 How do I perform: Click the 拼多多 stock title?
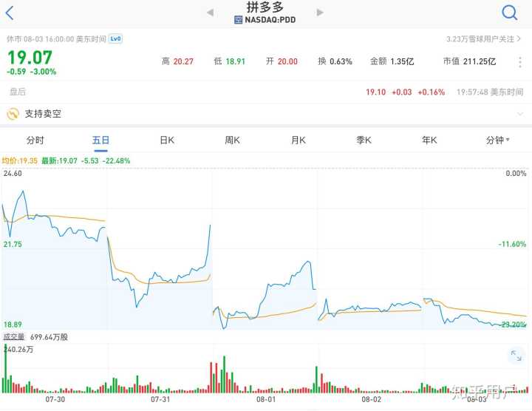click(265, 7)
